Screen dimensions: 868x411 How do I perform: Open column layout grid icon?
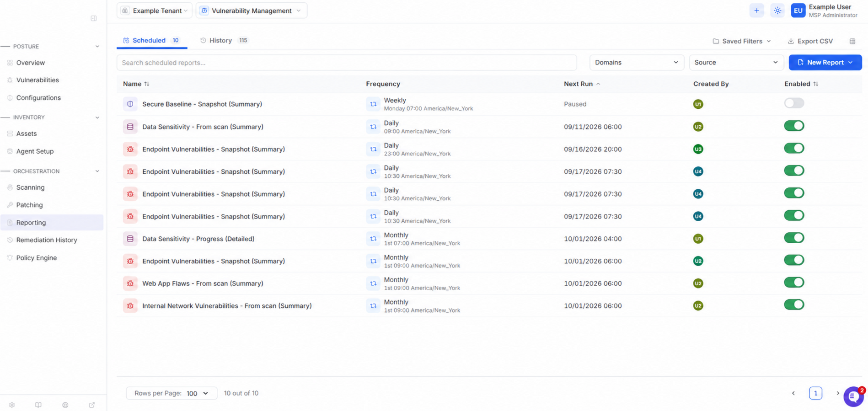pos(852,41)
